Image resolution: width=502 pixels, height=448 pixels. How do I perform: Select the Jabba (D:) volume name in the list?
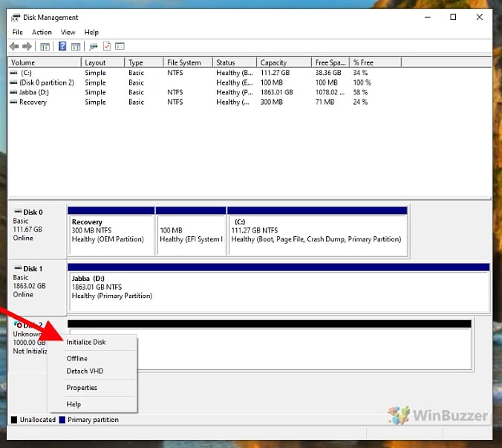click(x=34, y=92)
